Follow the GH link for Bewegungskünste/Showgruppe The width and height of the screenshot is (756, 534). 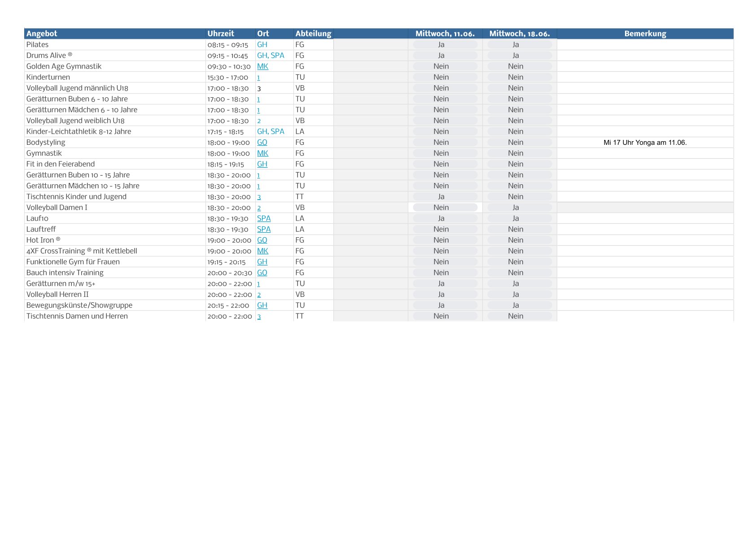[x=262, y=305]
